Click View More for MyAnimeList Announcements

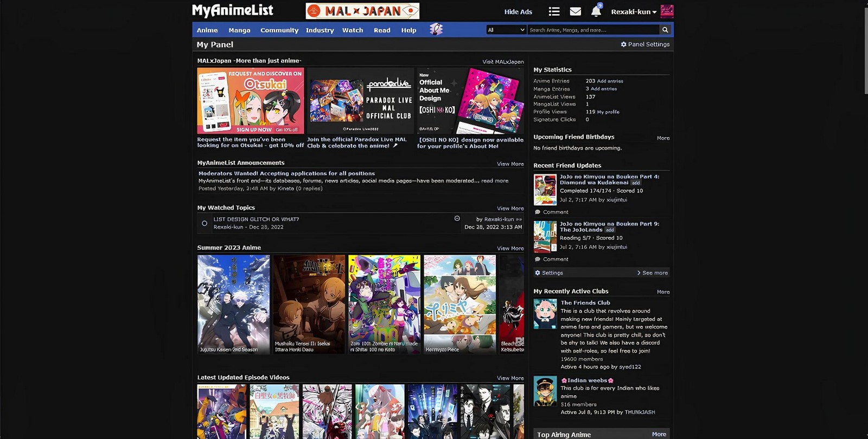pyautogui.click(x=510, y=164)
